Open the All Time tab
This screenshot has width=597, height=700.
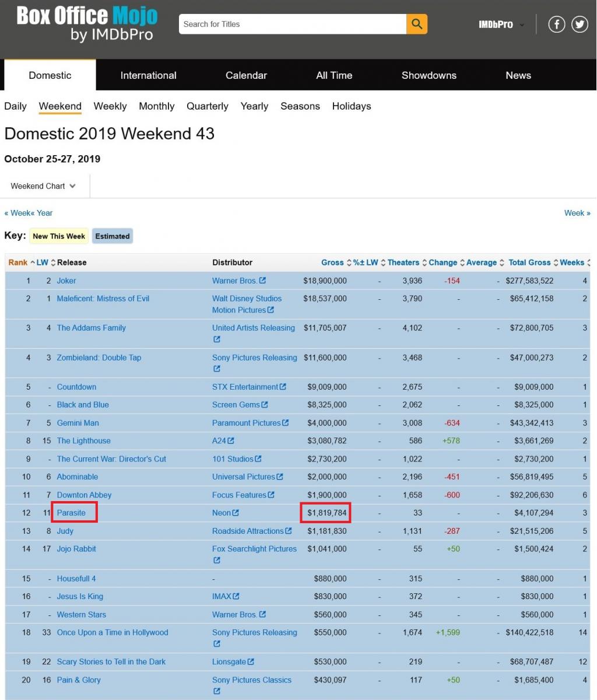click(334, 75)
